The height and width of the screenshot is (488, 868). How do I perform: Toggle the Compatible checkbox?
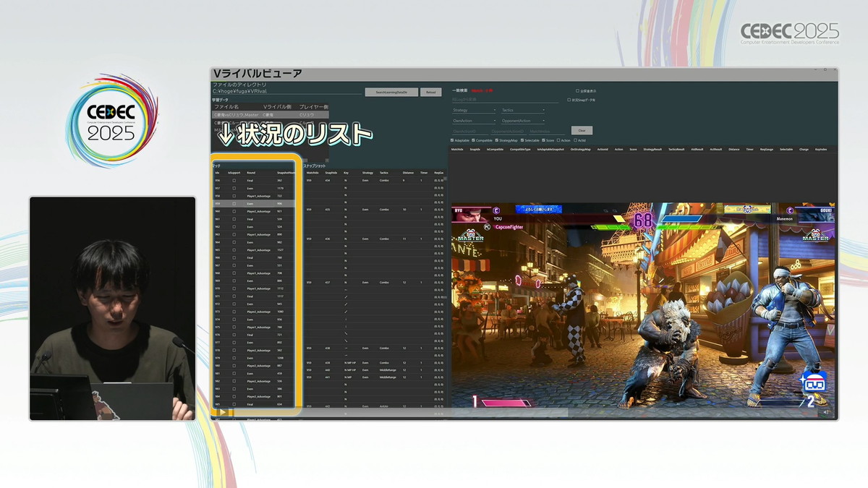coord(473,140)
